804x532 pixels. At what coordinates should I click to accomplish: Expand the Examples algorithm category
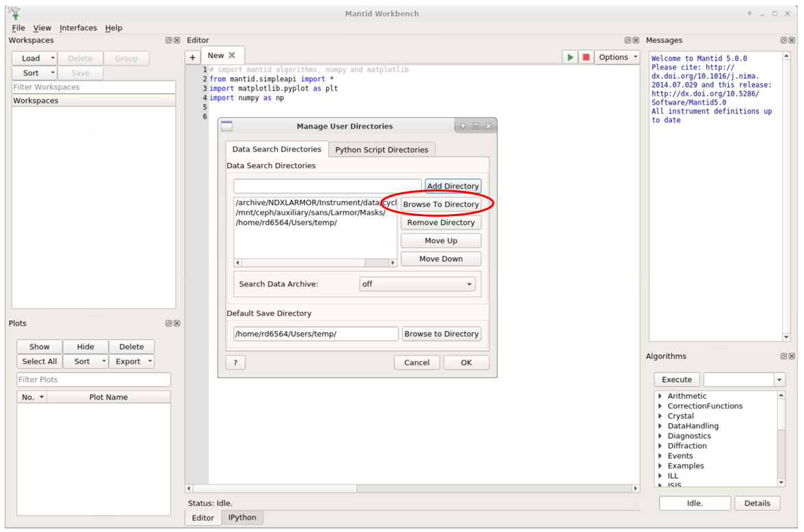(660, 466)
